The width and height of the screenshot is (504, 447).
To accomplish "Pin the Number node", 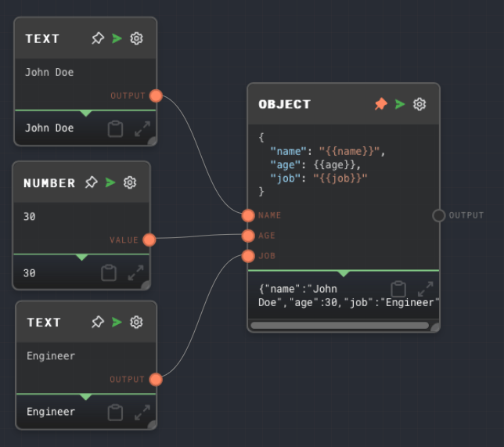I will click(x=92, y=182).
